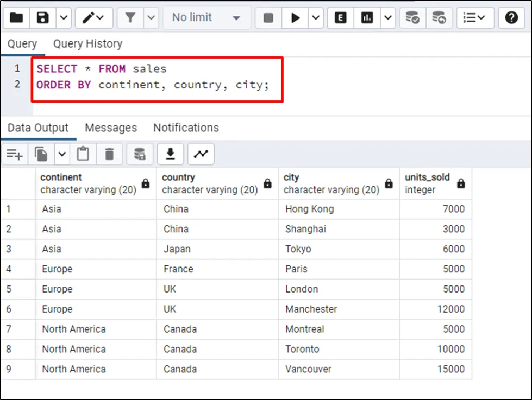Click the Open File folder icon
The image size is (532, 400).
16,18
